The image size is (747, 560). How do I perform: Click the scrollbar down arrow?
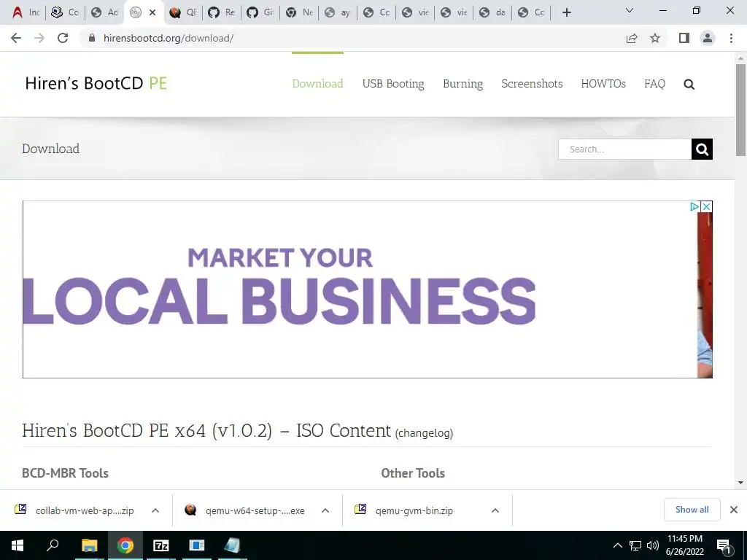[x=740, y=483]
